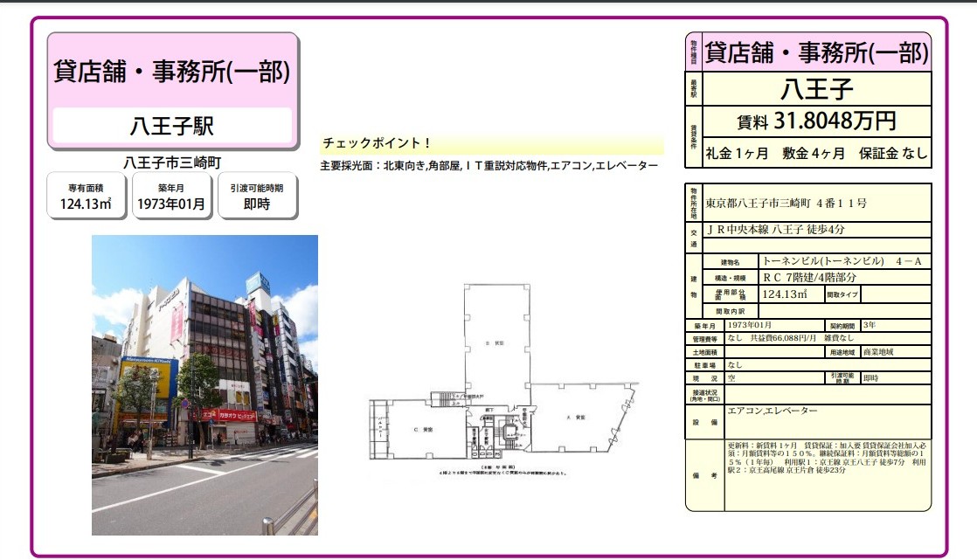Viewport: 977px width, 560px height.
Task: Click the 築年月 1973年01月 box
Action: pyautogui.click(x=172, y=196)
